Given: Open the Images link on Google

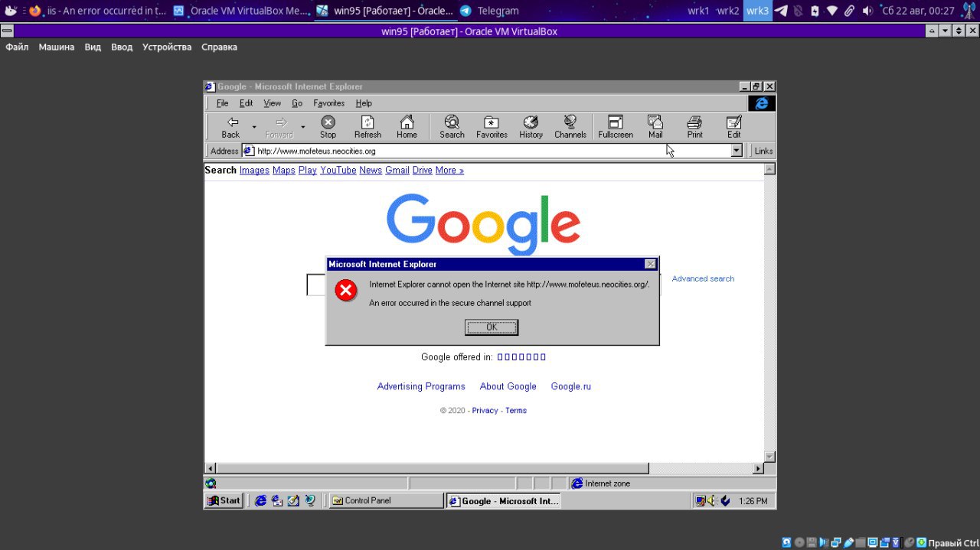Looking at the screenshot, I should (x=254, y=170).
